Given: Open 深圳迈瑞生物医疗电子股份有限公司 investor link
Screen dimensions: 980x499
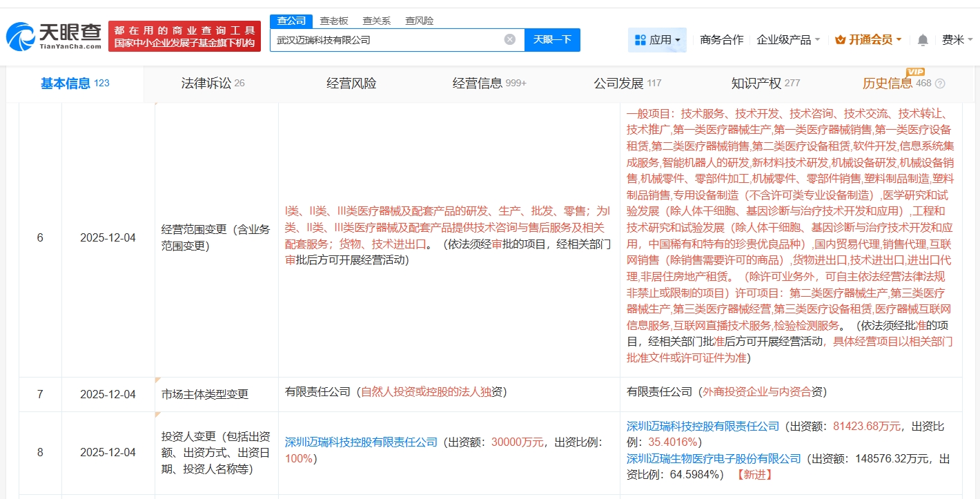Looking at the screenshot, I should 713,458.
